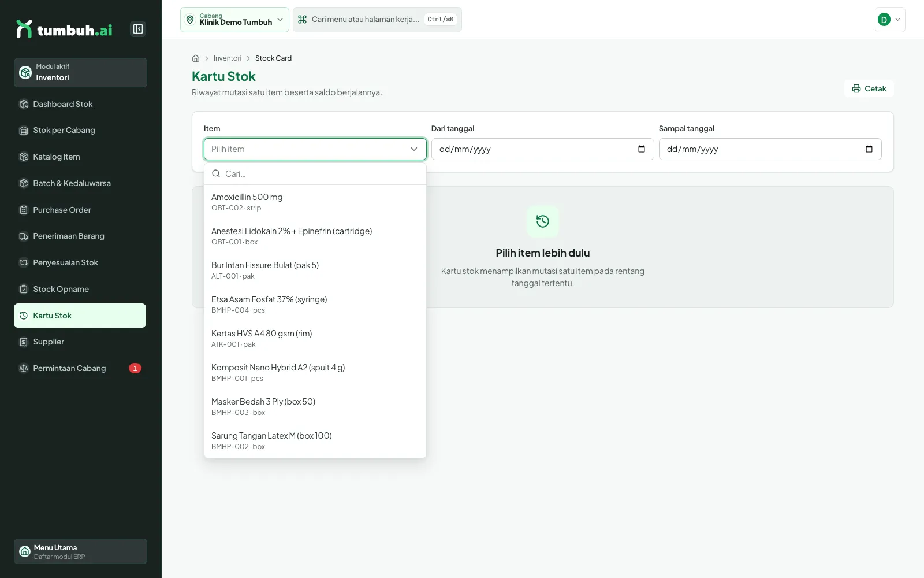Open calendar picker for Dari tanggal
The height and width of the screenshot is (578, 924).
tap(642, 149)
